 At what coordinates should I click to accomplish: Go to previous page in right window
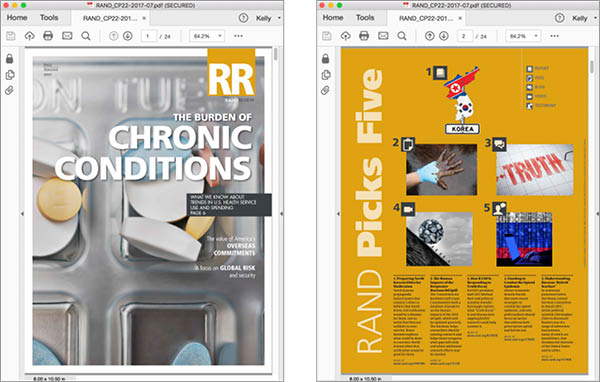429,36
